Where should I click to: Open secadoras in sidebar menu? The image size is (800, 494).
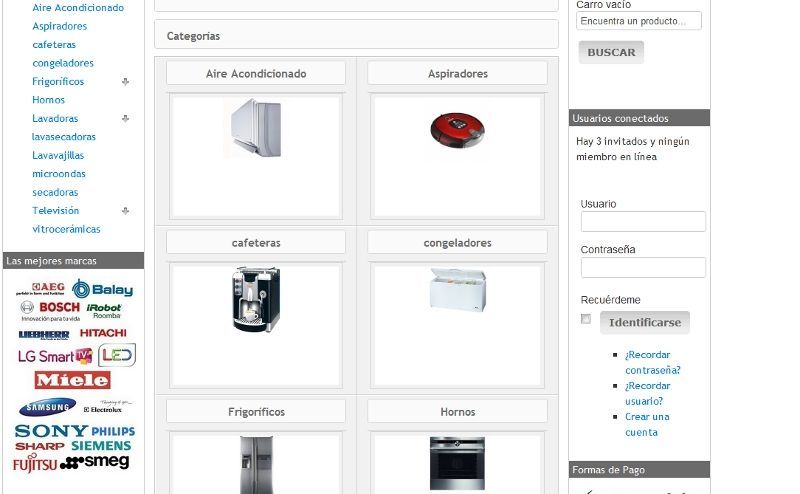click(x=55, y=192)
